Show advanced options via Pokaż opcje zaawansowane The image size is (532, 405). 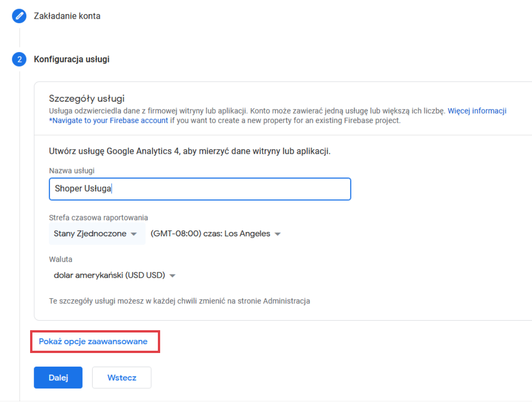pyautogui.click(x=93, y=342)
